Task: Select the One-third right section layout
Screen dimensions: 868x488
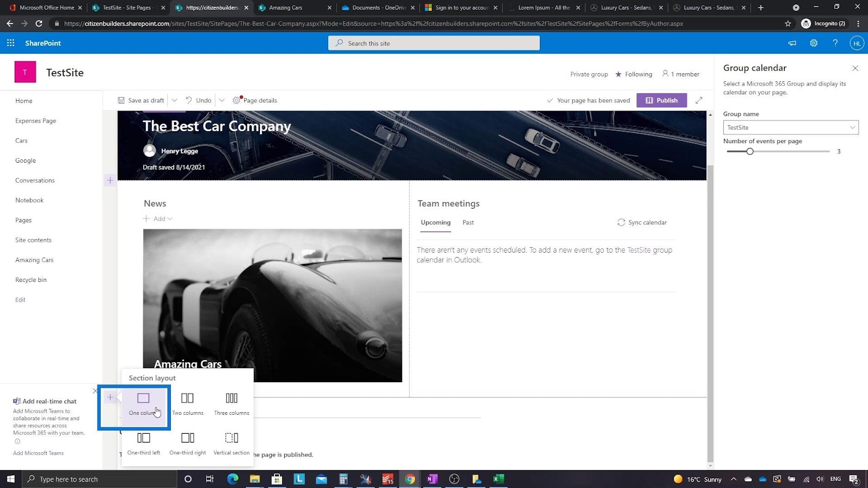Action: click(x=188, y=444)
